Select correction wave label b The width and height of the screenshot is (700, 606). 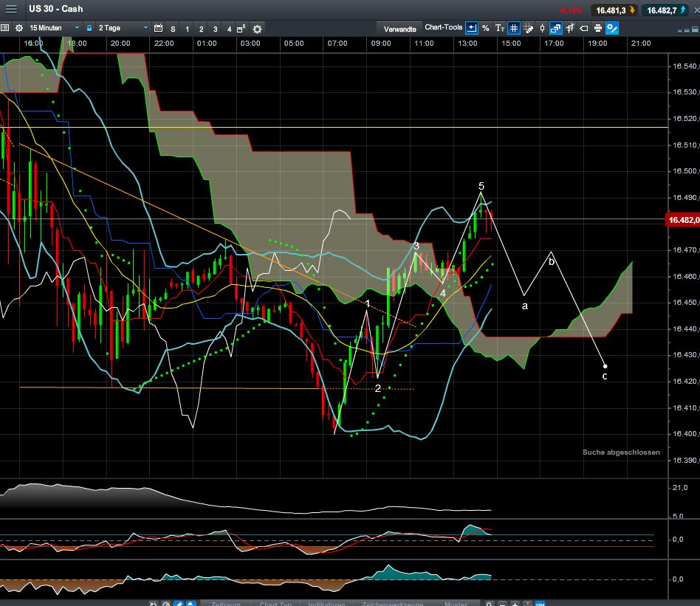[552, 261]
